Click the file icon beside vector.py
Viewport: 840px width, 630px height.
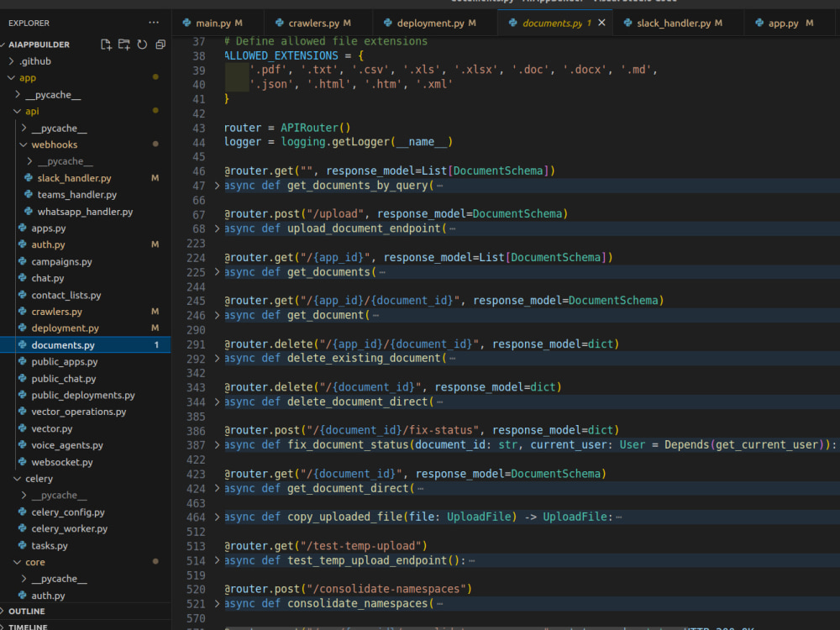click(23, 428)
